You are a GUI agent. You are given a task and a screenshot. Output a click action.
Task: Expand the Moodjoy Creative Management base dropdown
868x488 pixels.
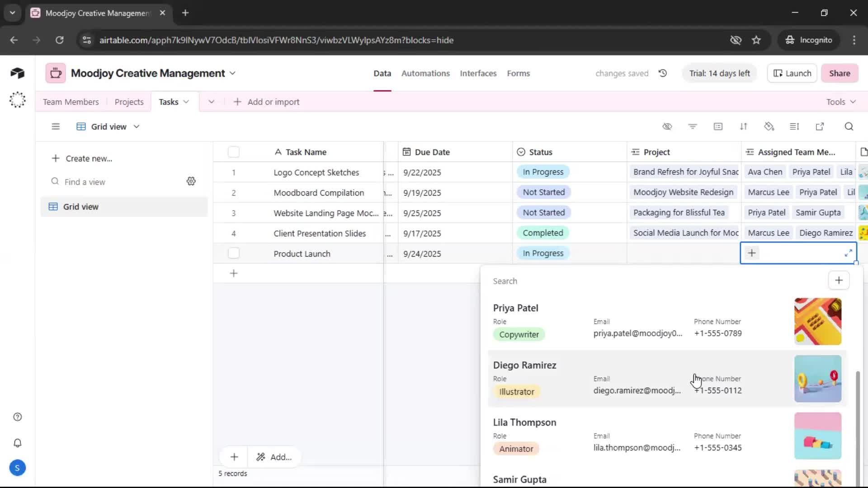pyautogui.click(x=232, y=73)
